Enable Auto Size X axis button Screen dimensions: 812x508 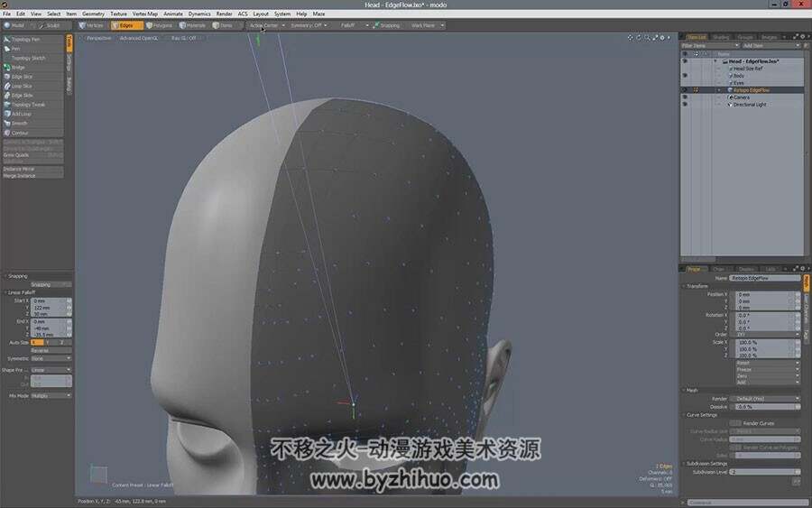[x=37, y=342]
